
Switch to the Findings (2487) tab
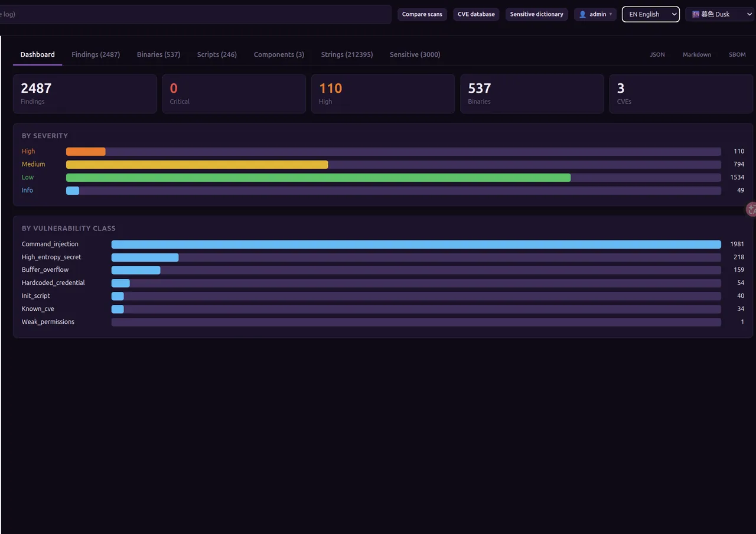pyautogui.click(x=96, y=54)
